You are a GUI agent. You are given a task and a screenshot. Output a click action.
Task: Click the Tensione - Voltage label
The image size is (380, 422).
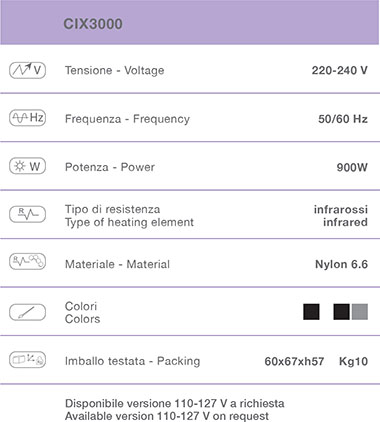[114, 70]
